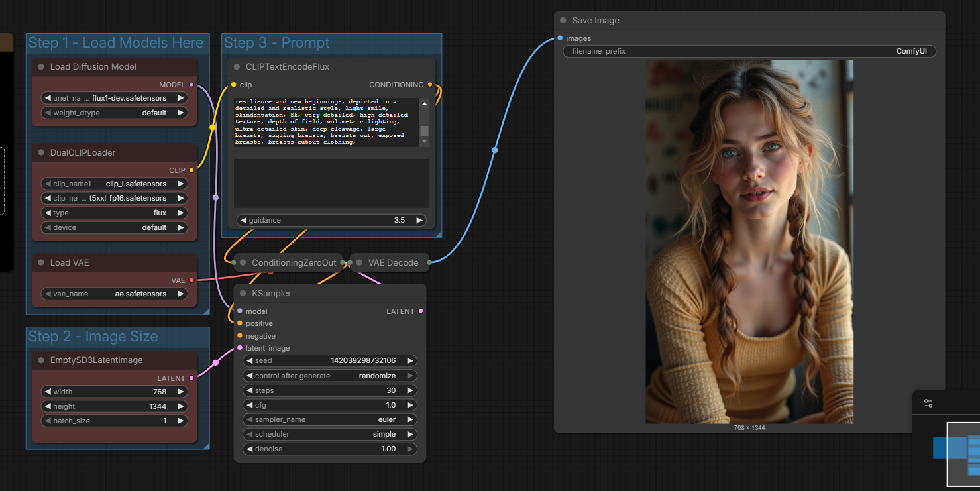Click the prompt text box scrollbar down arrow
980x491 pixels.
[x=424, y=142]
